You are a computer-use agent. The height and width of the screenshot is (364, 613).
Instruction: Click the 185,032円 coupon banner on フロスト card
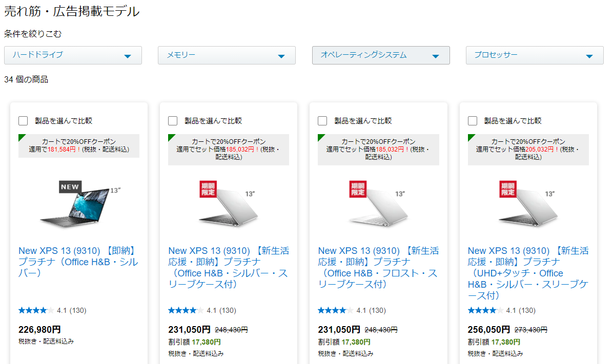pos(378,149)
